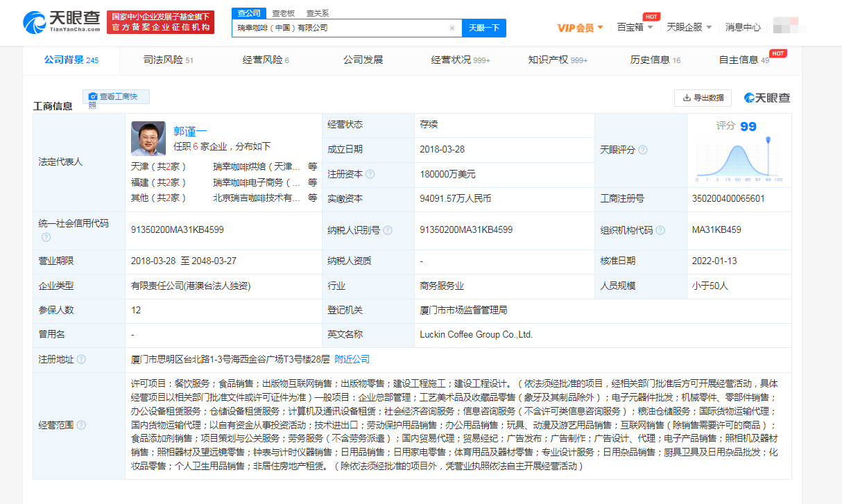Open the 百宝箱 dropdown menu
The height and width of the screenshot is (504, 842).
635,27
